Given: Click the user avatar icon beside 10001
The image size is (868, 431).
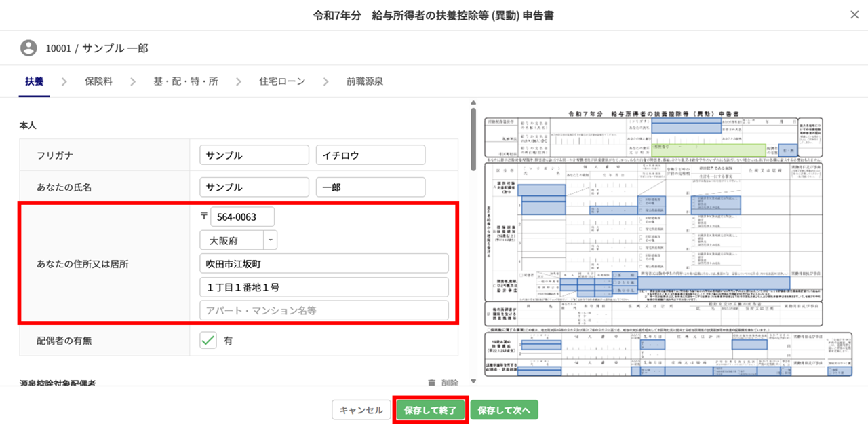Looking at the screenshot, I should tap(28, 48).
